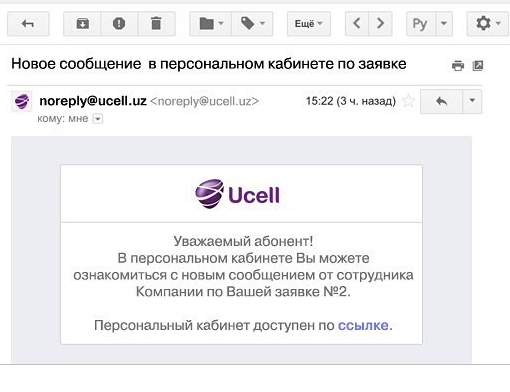Click the Ucell sender avatar
The image size is (510, 392).
coord(22,101)
